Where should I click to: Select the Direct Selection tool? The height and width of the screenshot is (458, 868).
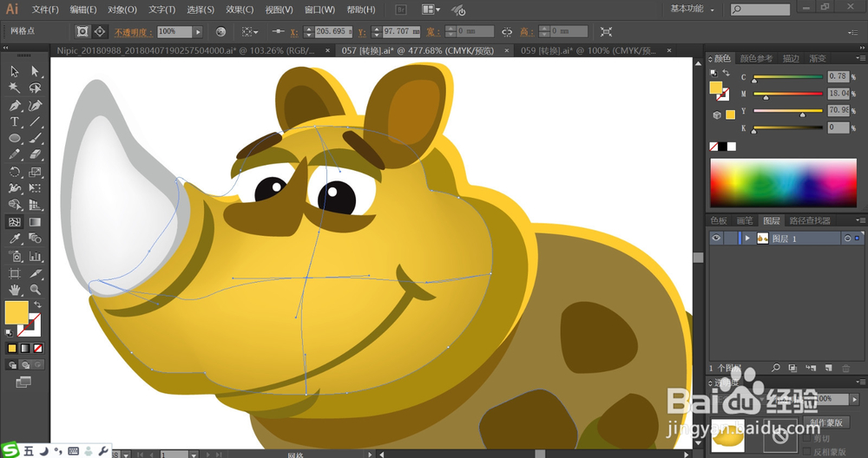(x=36, y=71)
